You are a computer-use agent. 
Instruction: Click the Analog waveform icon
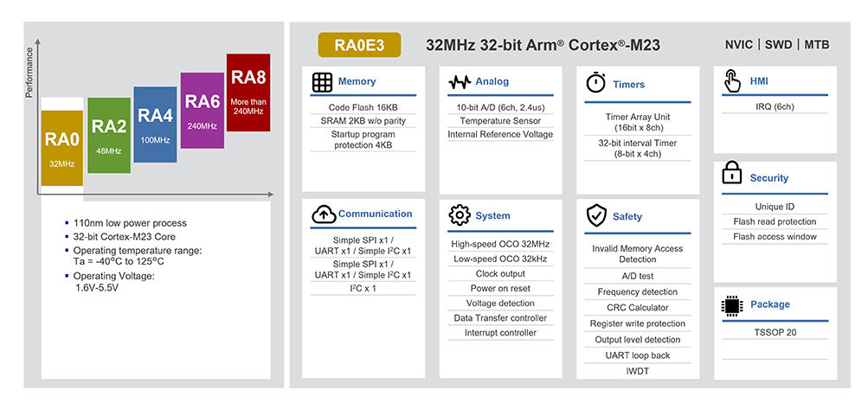460,82
